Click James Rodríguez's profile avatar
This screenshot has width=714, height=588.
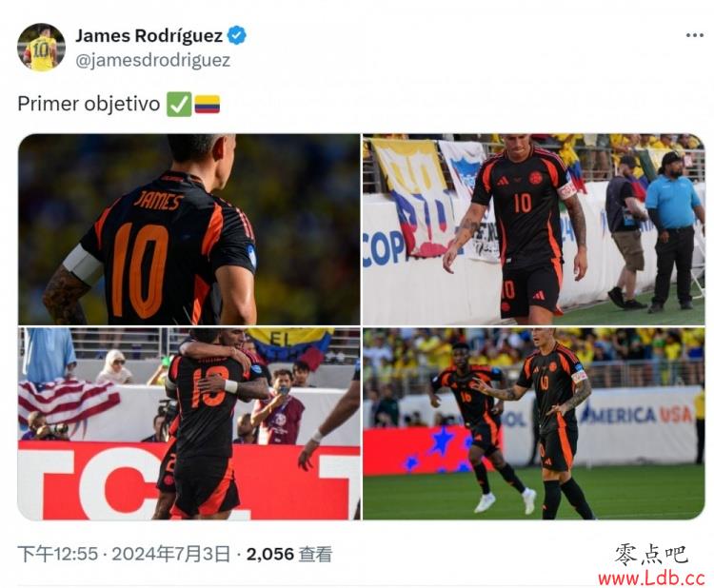coord(41,48)
